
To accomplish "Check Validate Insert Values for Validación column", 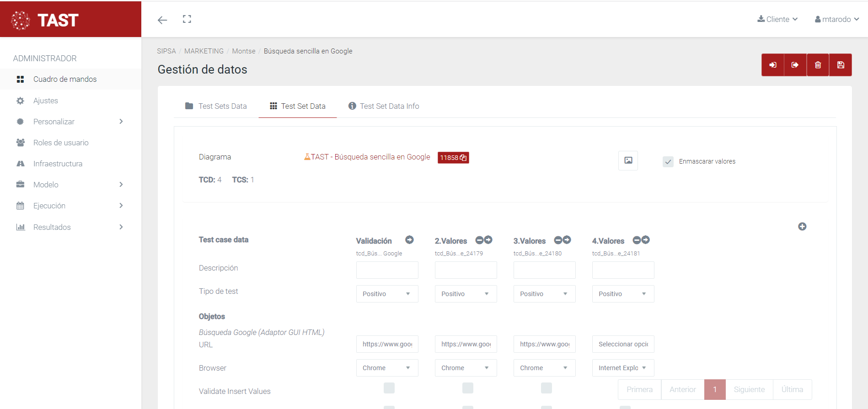I will tap(389, 388).
